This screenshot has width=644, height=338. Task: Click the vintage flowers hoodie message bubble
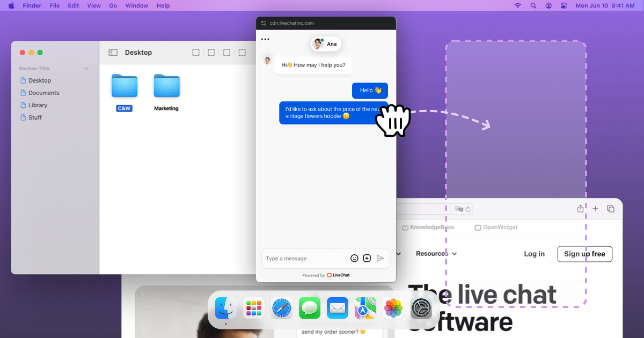(x=333, y=113)
